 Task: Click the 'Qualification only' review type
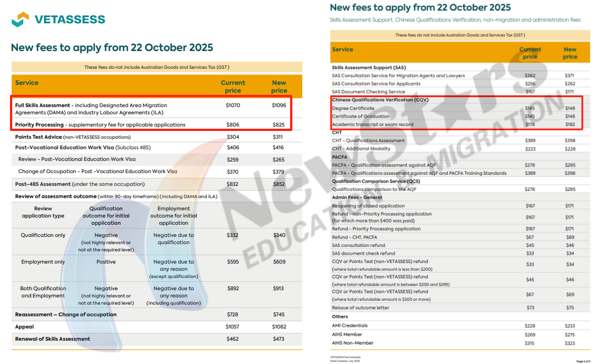[43, 235]
